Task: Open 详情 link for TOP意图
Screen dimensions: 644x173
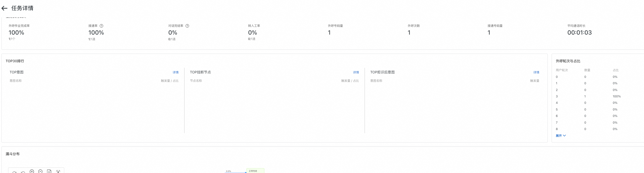Action: 176,73
